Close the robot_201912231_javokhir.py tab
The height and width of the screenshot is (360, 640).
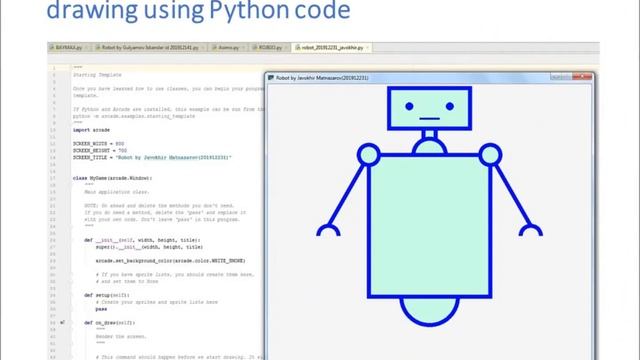(x=367, y=48)
